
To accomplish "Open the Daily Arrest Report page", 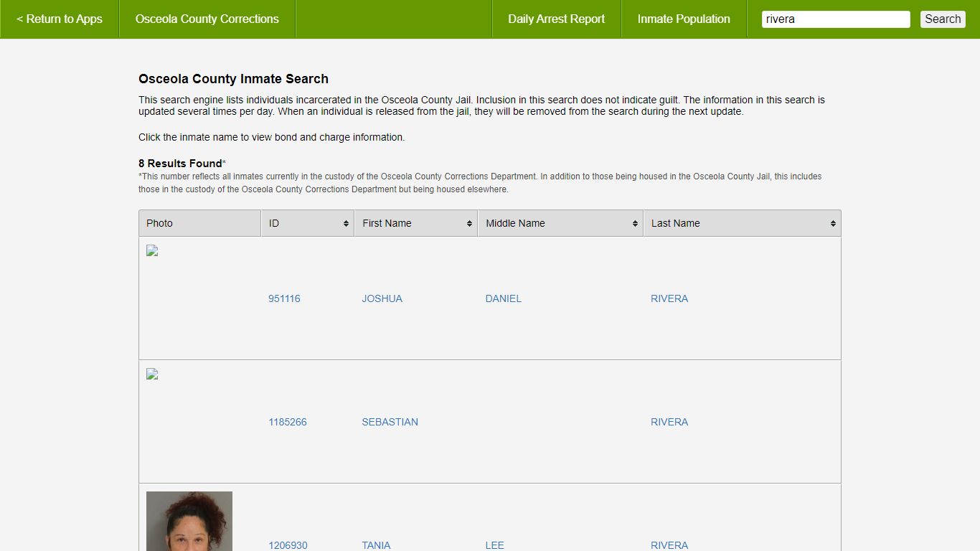I will (x=557, y=19).
